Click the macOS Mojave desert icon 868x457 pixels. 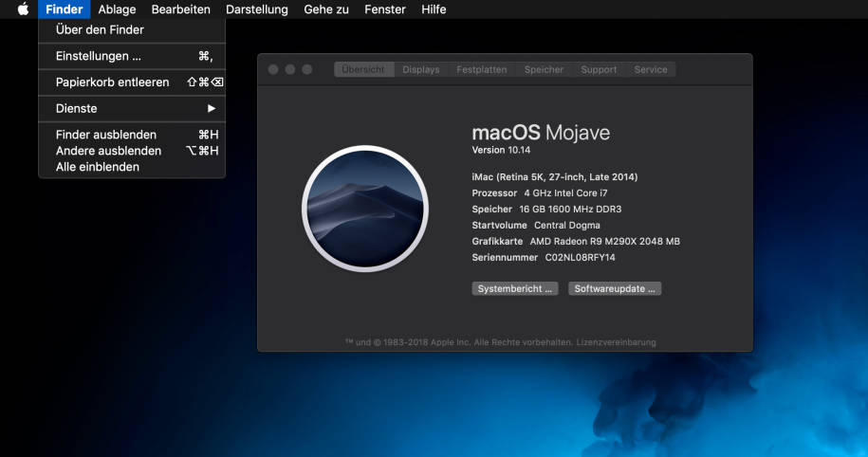pos(365,209)
